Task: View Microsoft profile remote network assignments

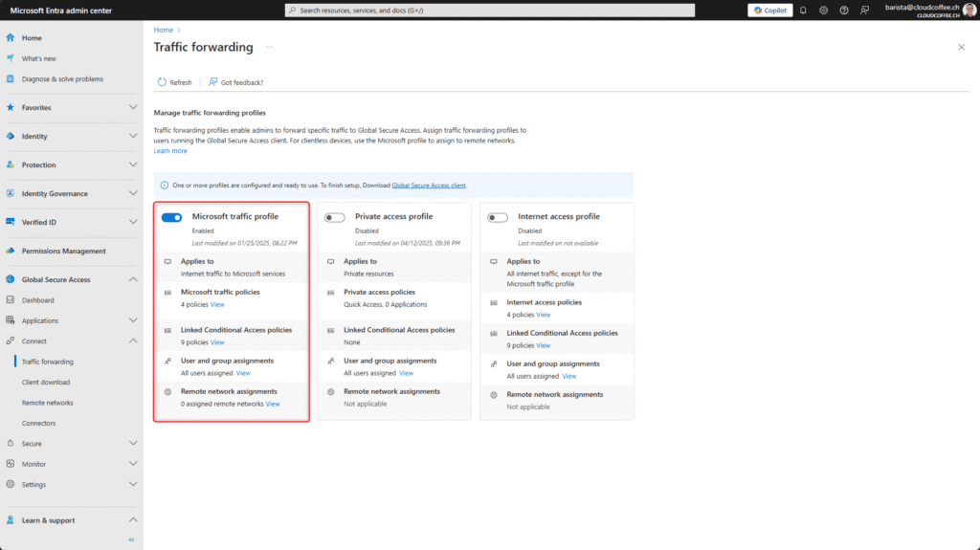Action: [273, 404]
